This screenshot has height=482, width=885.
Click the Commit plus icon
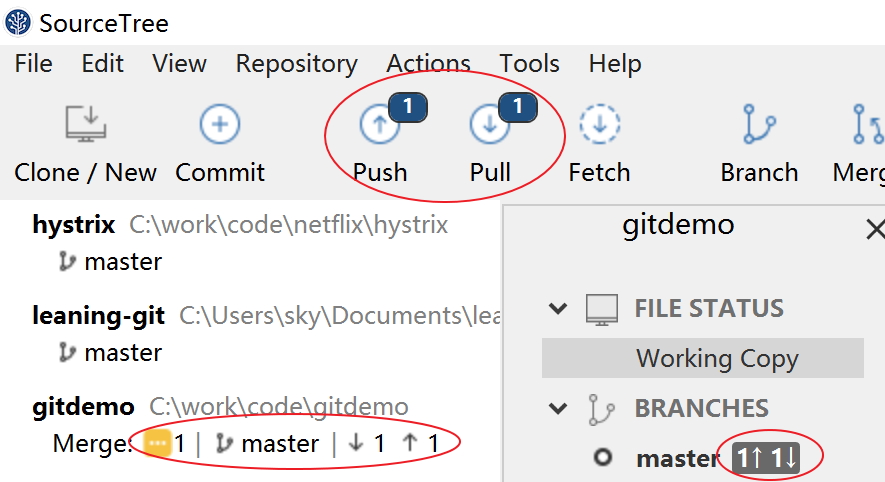pos(220,125)
